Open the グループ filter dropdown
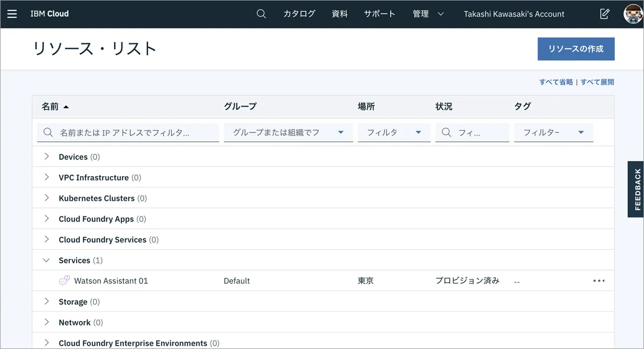 coord(288,133)
